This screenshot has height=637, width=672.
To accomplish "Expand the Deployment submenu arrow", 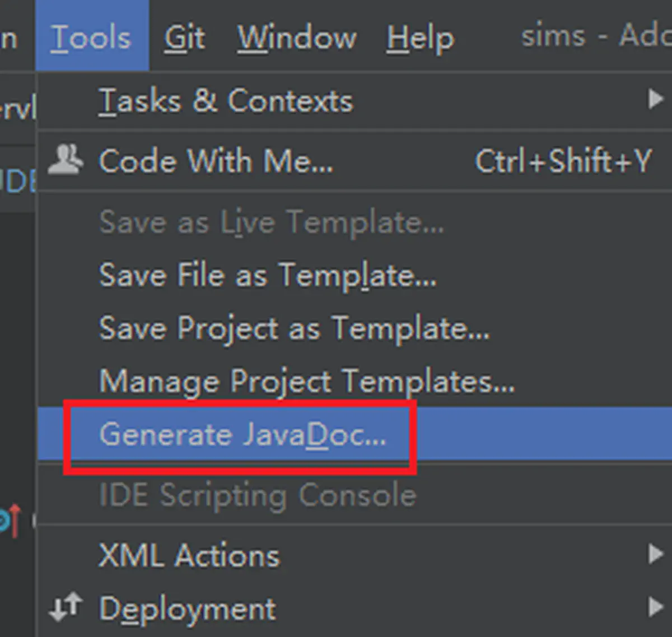I will click(x=655, y=607).
